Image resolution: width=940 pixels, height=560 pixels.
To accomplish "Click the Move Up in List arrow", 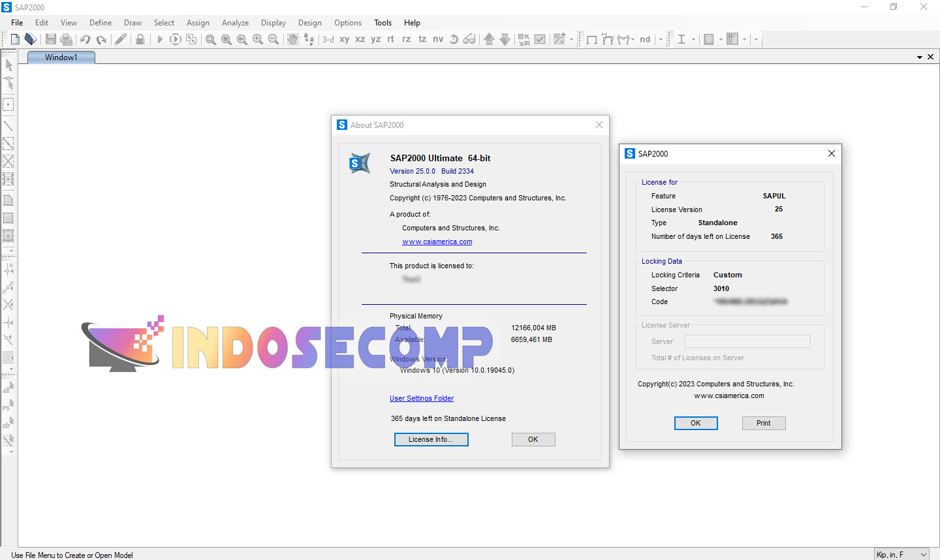I will (489, 39).
